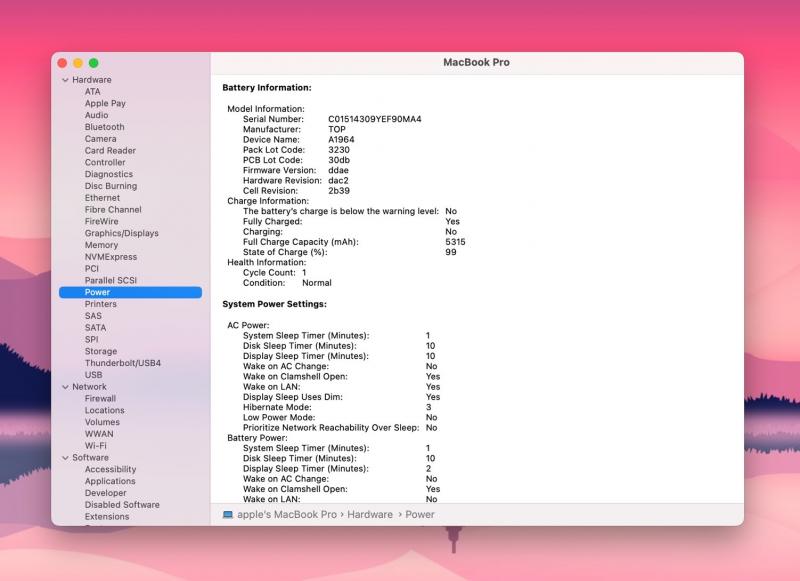
Task: Click the laptop icon in the path bar
Action: 228,514
